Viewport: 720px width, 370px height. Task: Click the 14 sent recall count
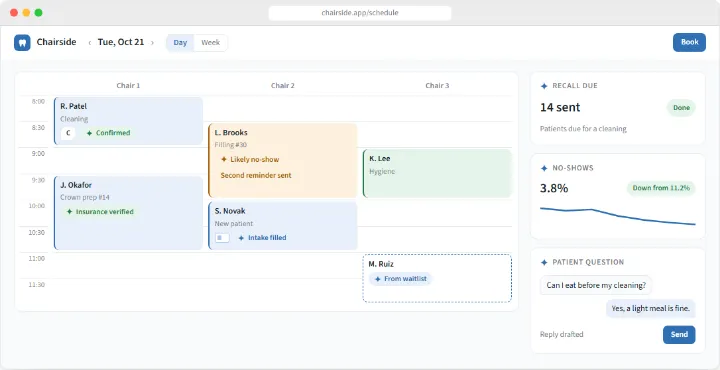[x=560, y=107]
